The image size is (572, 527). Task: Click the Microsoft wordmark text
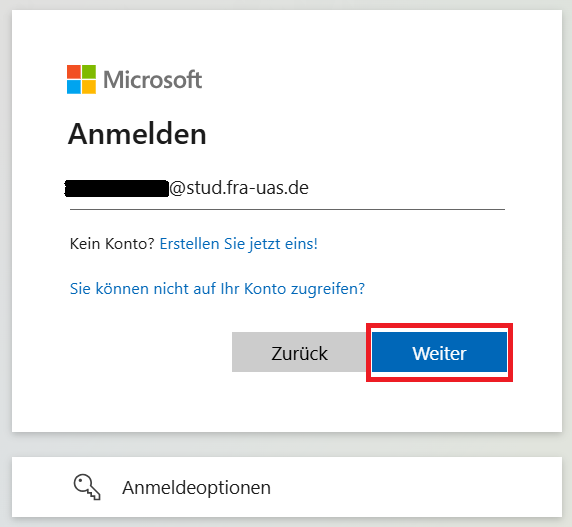click(152, 80)
